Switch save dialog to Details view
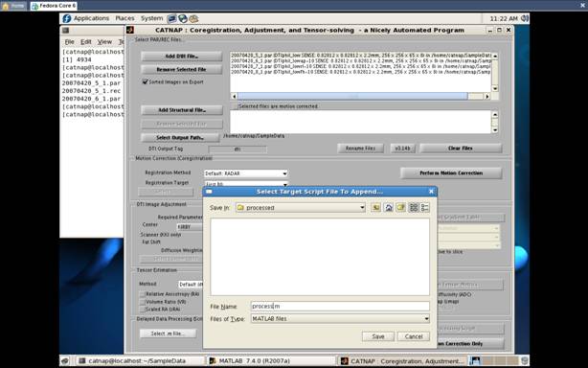Image resolution: width=588 pixels, height=368 pixels. [425, 207]
